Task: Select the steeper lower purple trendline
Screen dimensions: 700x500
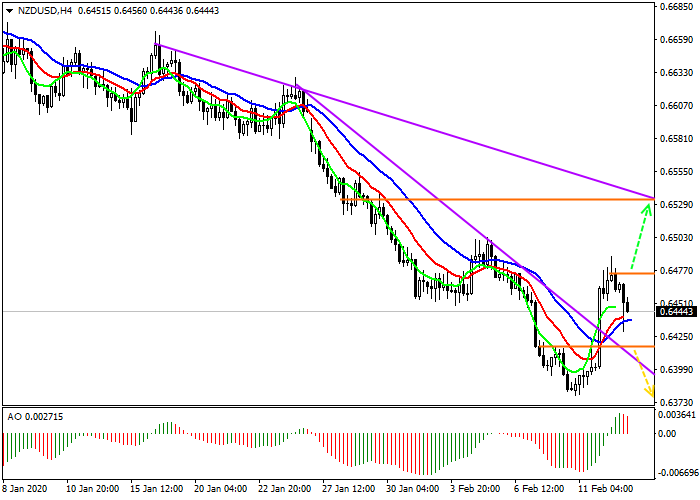Action: 450,222
